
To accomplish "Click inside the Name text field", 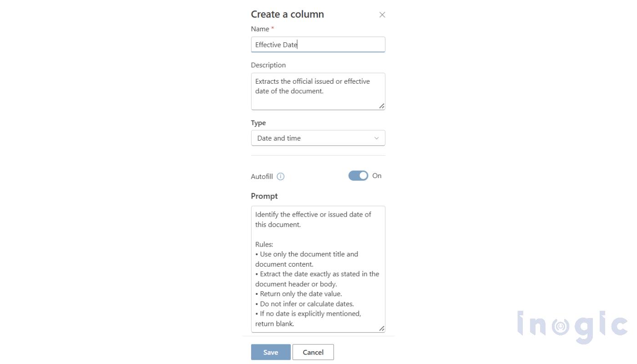I will click(x=318, y=44).
